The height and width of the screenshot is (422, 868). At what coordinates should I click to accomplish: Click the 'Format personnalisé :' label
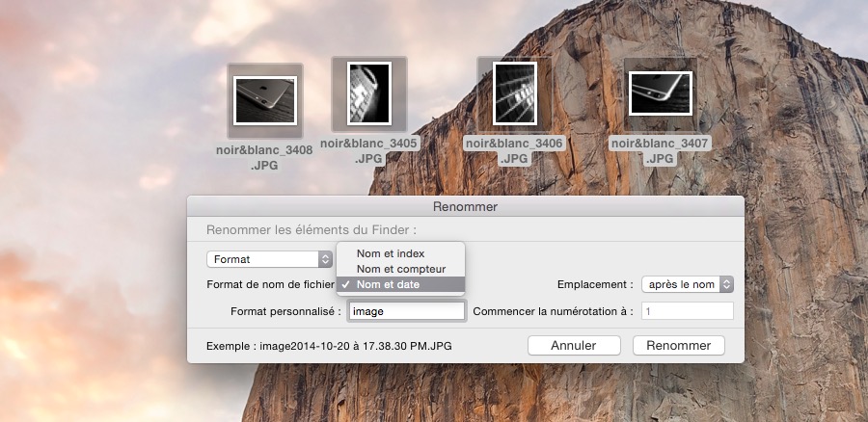[285, 311]
